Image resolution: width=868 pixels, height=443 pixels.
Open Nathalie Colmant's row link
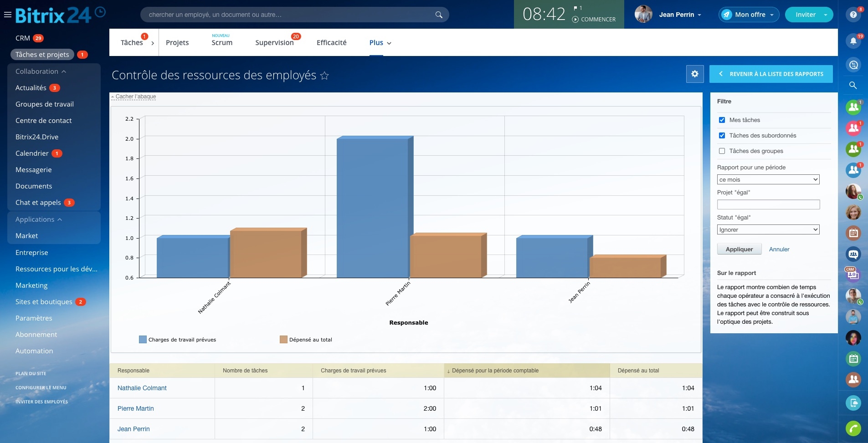142,388
